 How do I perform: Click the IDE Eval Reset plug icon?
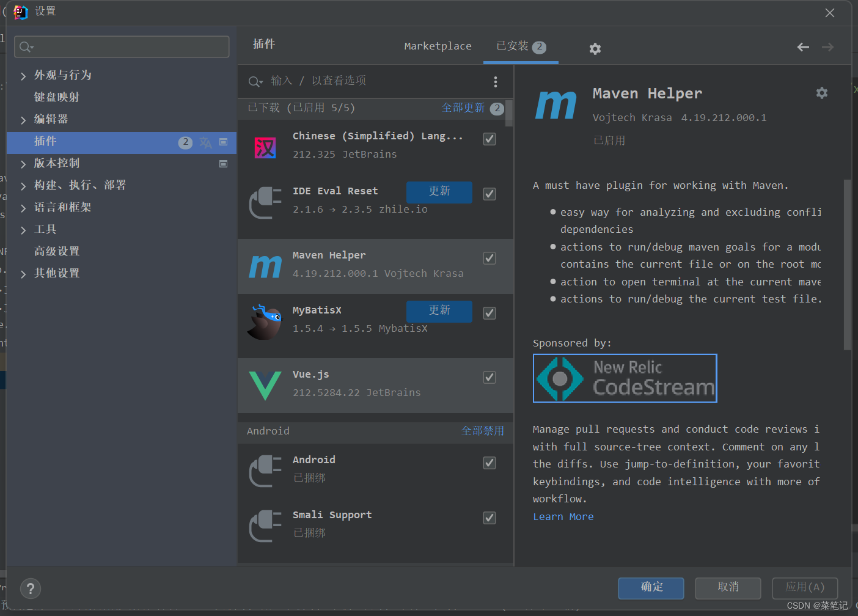pyautogui.click(x=265, y=202)
